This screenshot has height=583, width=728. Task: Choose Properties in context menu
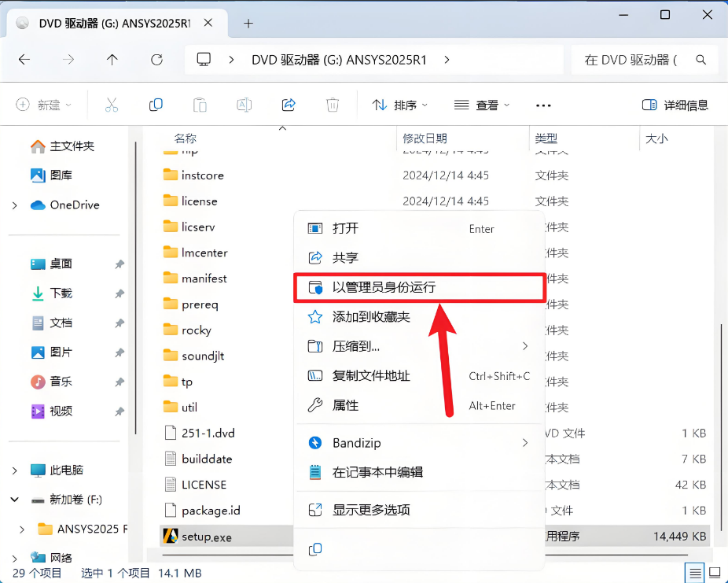[x=419, y=405]
